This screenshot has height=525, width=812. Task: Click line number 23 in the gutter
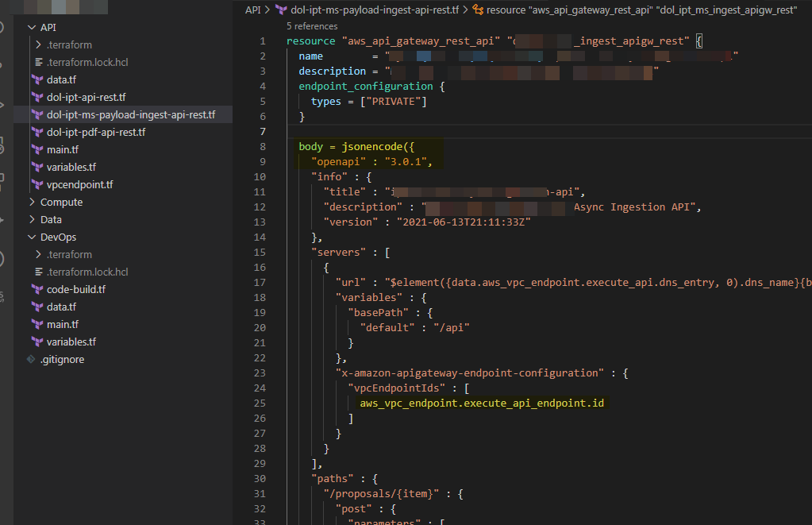[260, 373]
